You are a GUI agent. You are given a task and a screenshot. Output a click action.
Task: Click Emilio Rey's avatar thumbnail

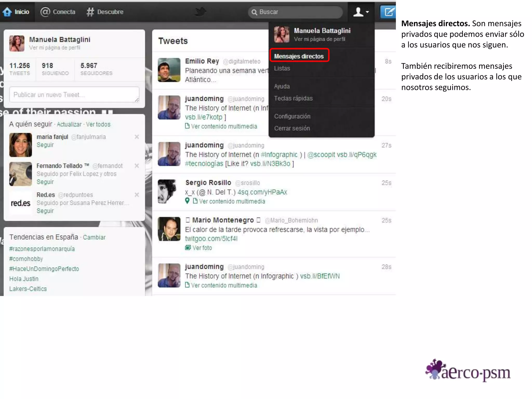click(169, 70)
